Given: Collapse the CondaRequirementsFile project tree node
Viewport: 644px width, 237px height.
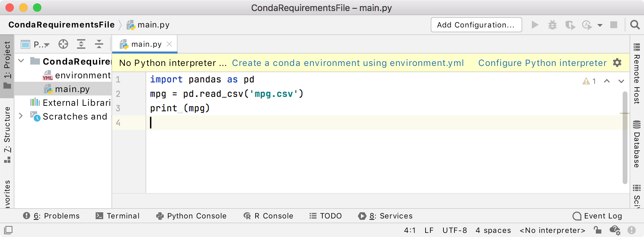Looking at the screenshot, I should [x=21, y=61].
